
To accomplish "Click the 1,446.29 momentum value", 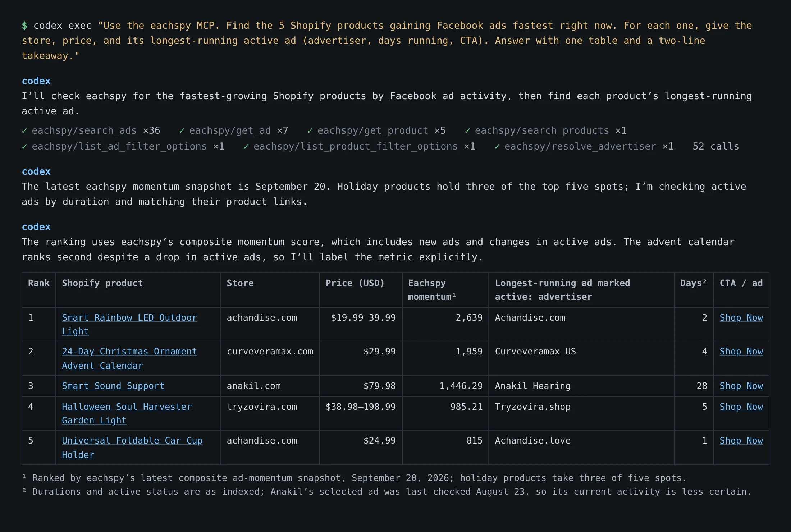I will (461, 386).
